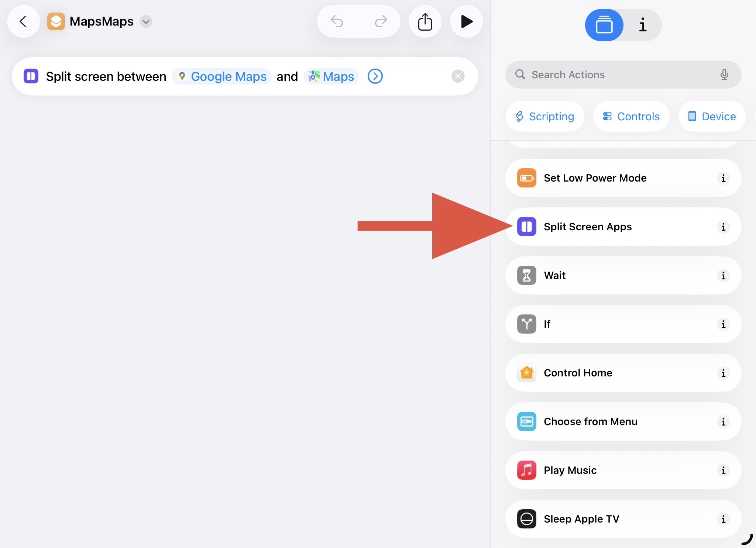The image size is (756, 548).
Task: Click the Choose from Menu icon
Action: (x=527, y=421)
